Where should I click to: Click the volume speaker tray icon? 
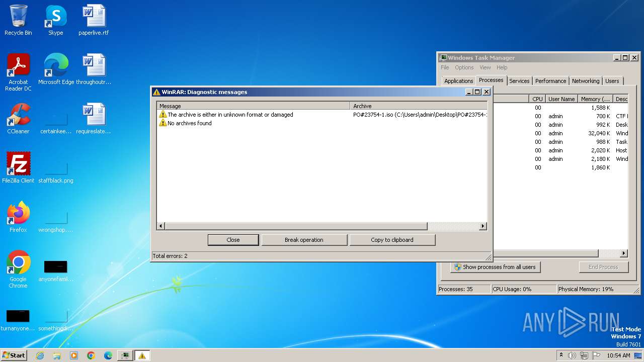pyautogui.click(x=572, y=355)
